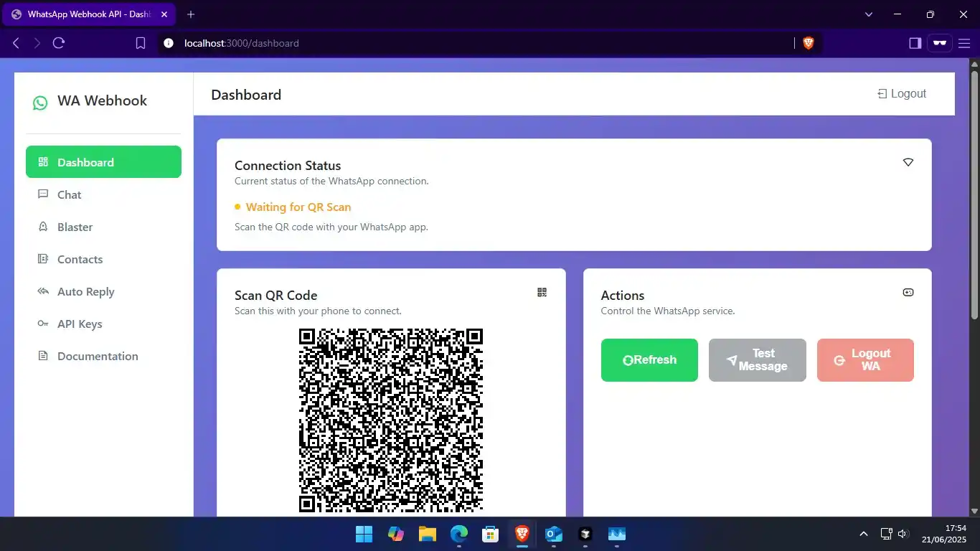
Task: Click the signal icon in Connection Status card
Action: (x=908, y=162)
